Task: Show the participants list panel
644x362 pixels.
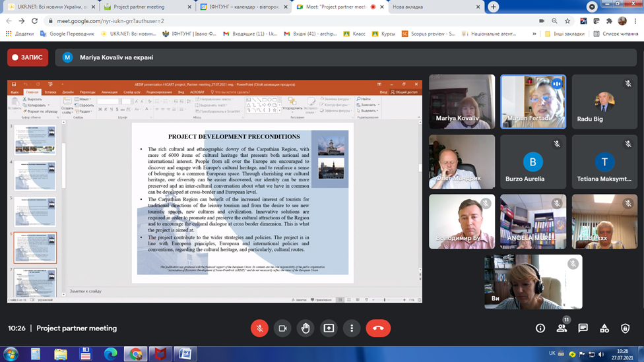Action: (562, 328)
